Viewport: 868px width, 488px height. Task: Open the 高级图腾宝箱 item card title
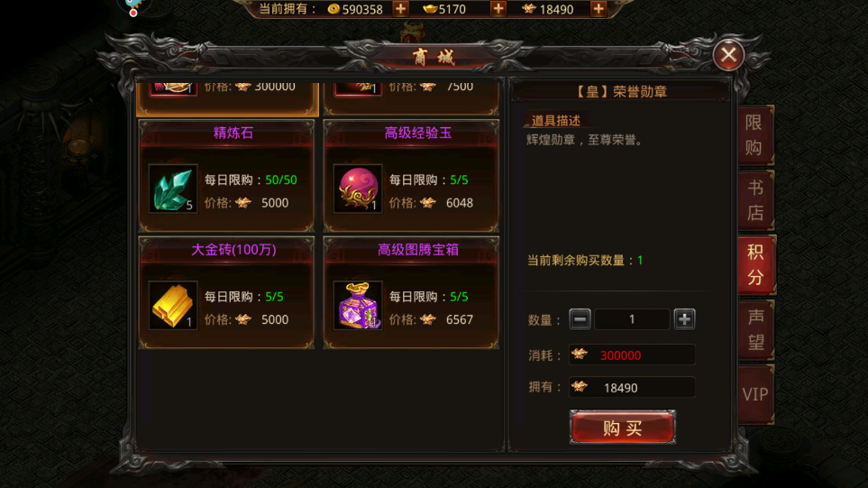418,250
